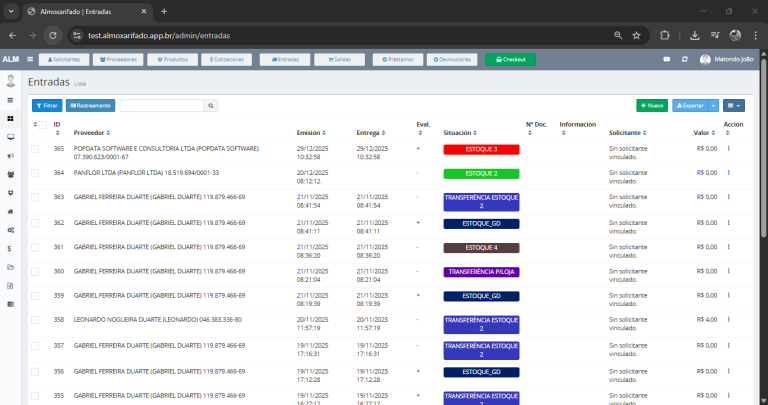Viewport: 768px width, 405px height.
Task: Click the monitor icon in left sidebar
Action: pyautogui.click(x=10, y=137)
